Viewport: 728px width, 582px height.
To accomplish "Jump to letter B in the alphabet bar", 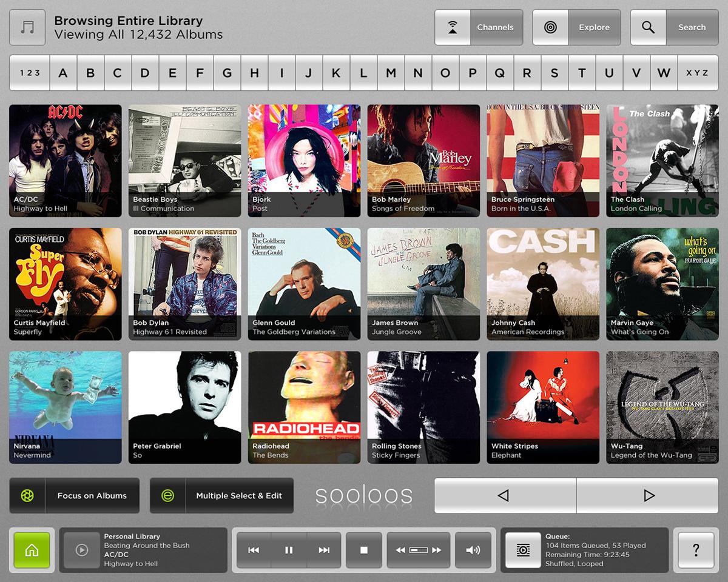I will (90, 73).
